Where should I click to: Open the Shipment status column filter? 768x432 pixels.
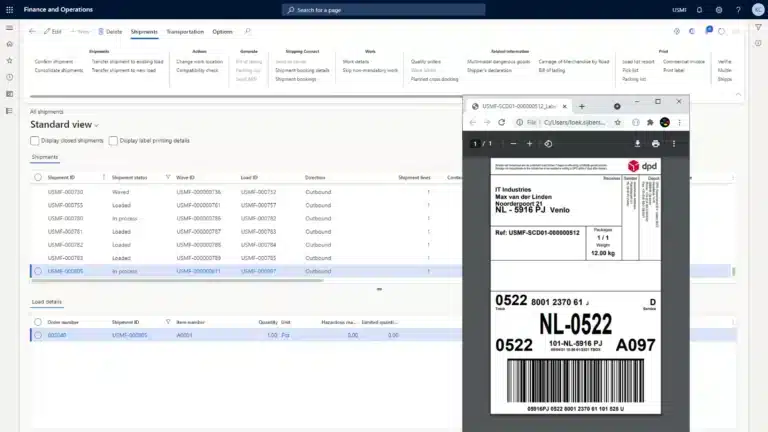[x=168, y=177]
